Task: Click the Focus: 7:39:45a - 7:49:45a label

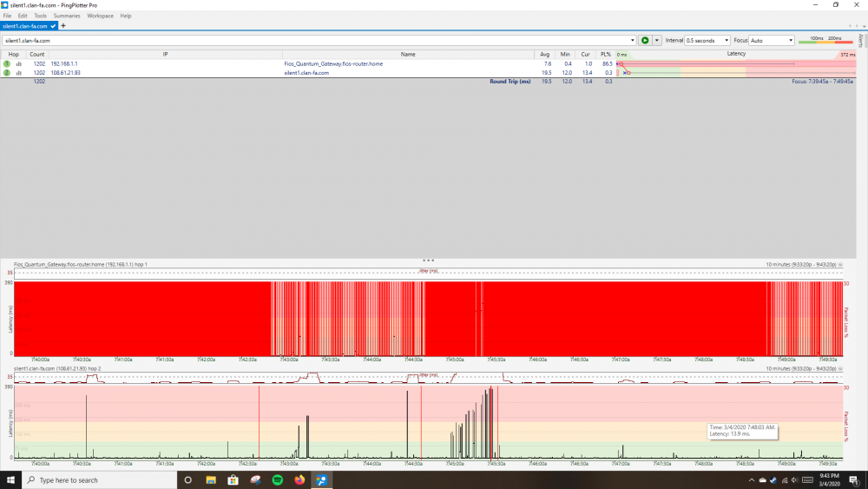Action: (x=822, y=82)
